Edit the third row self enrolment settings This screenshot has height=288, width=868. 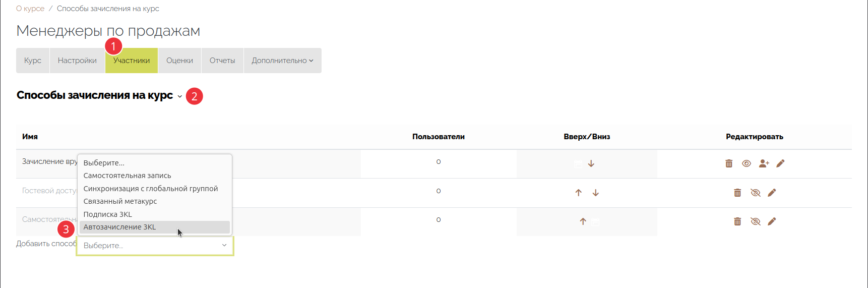(x=772, y=221)
